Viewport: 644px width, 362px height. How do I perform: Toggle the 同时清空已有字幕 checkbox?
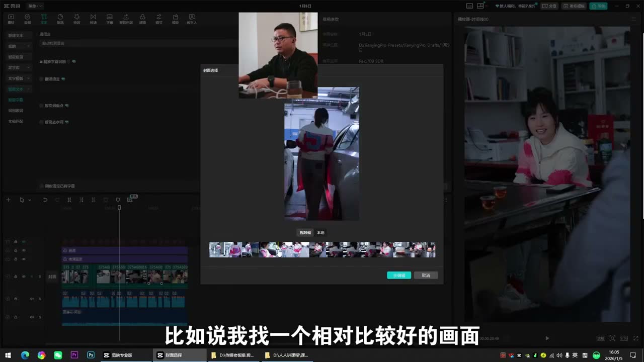pyautogui.click(x=41, y=186)
